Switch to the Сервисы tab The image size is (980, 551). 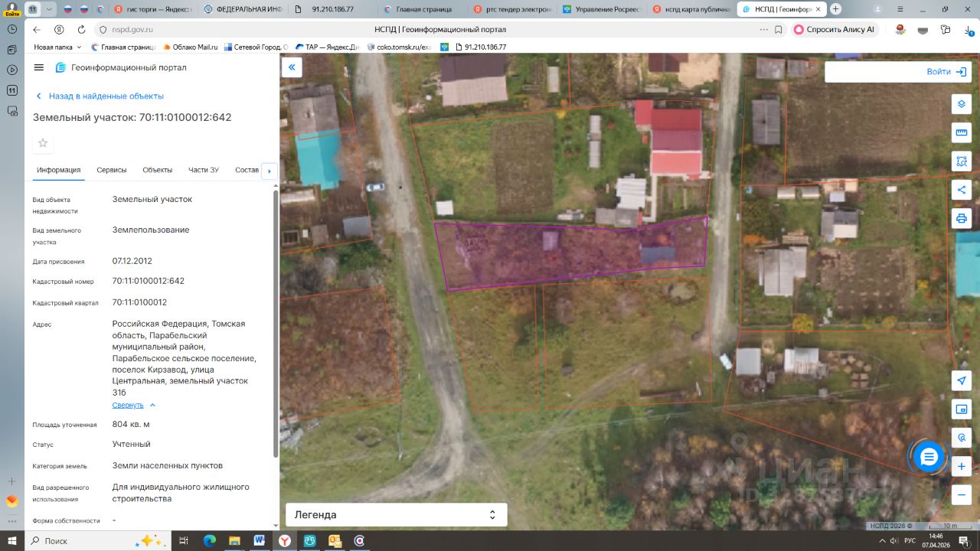pyautogui.click(x=112, y=170)
